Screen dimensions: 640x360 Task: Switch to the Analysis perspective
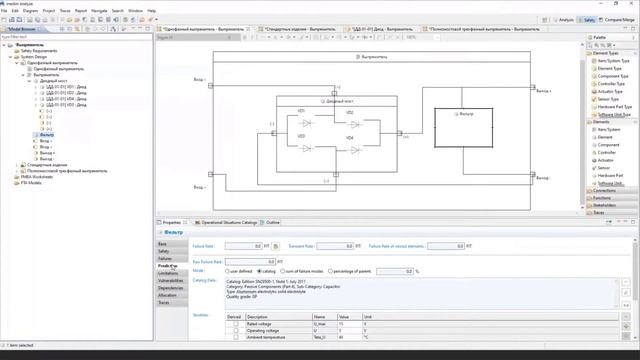click(x=563, y=20)
